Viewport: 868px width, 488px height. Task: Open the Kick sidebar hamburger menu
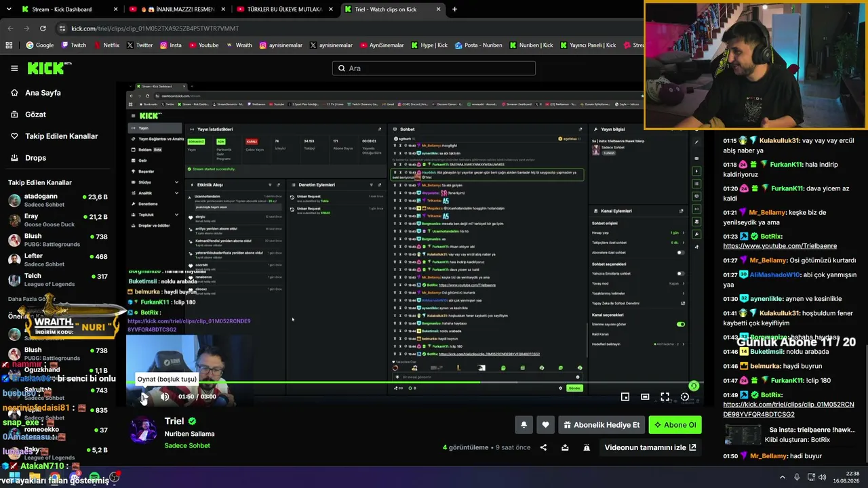(x=14, y=68)
